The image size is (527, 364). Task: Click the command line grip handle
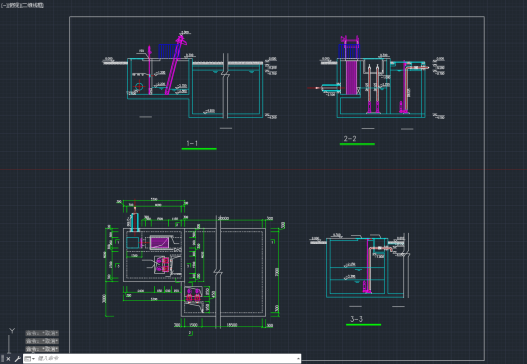pyautogui.click(x=3, y=359)
